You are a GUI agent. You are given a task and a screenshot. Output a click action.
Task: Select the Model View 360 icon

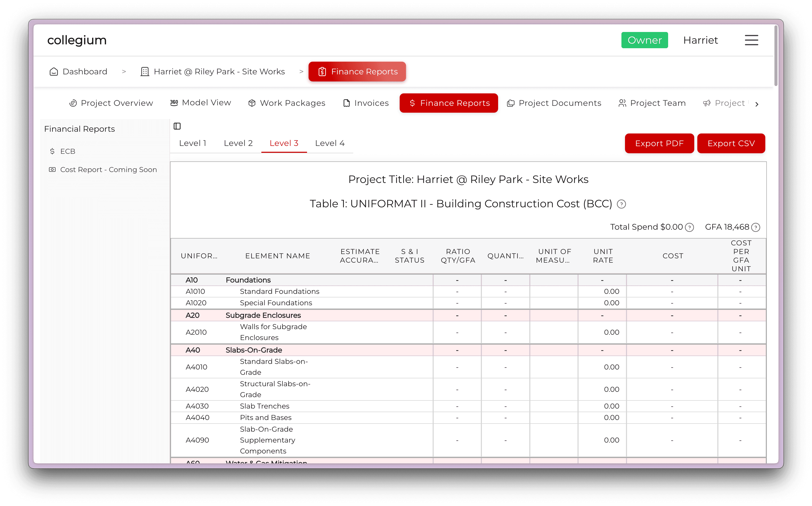click(x=174, y=103)
